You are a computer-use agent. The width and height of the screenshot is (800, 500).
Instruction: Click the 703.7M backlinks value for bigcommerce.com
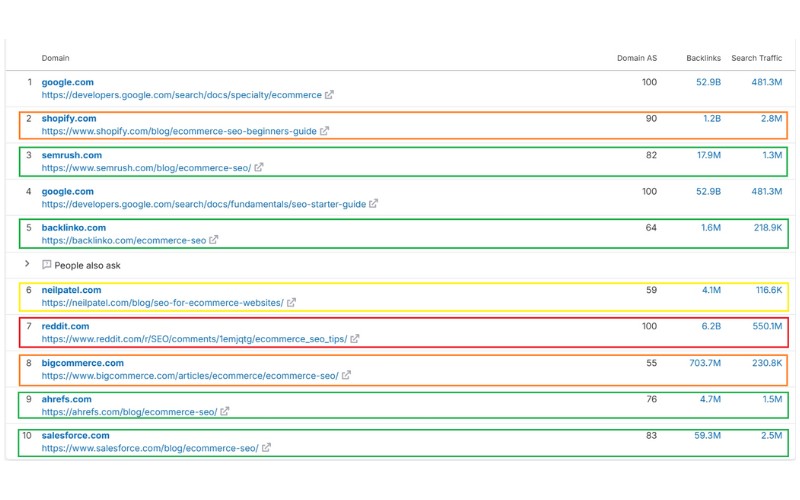point(705,363)
